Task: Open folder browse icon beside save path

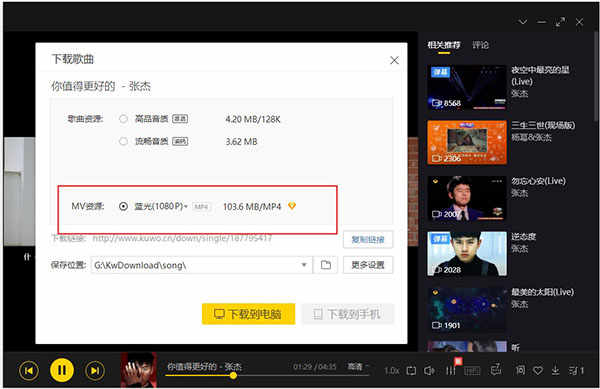Action: 326,265
